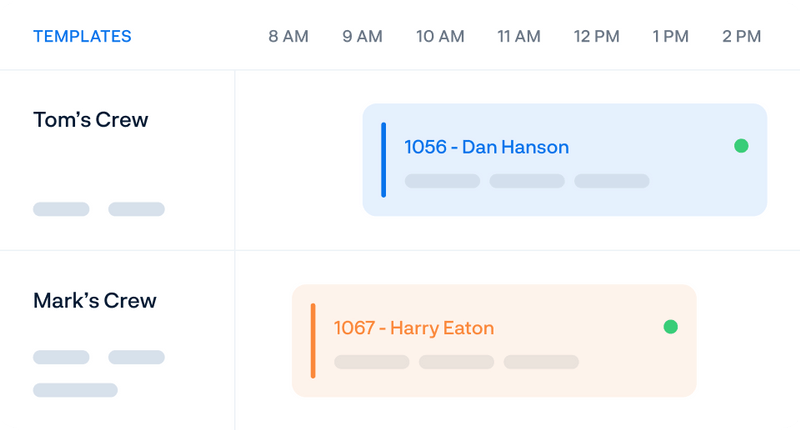Select the 2 PM time column
The image size is (800, 430).
click(741, 37)
